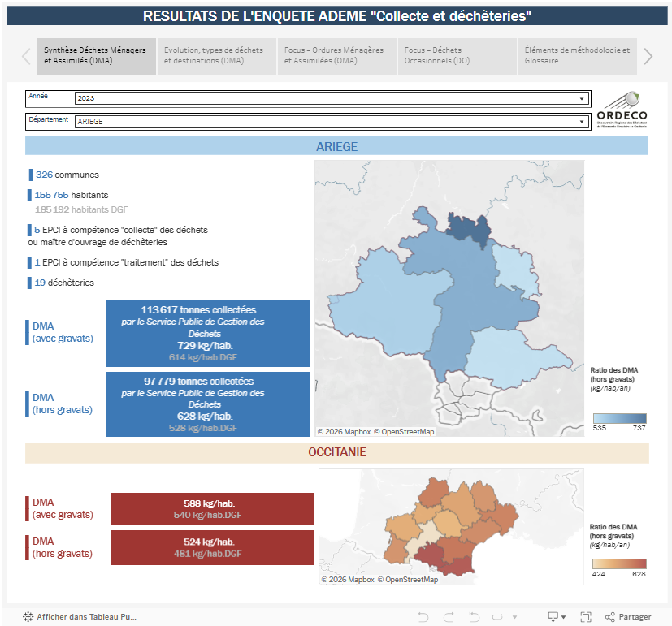The height and width of the screenshot is (626, 672).
Task: Click the download visualization icon
Action: point(553,617)
